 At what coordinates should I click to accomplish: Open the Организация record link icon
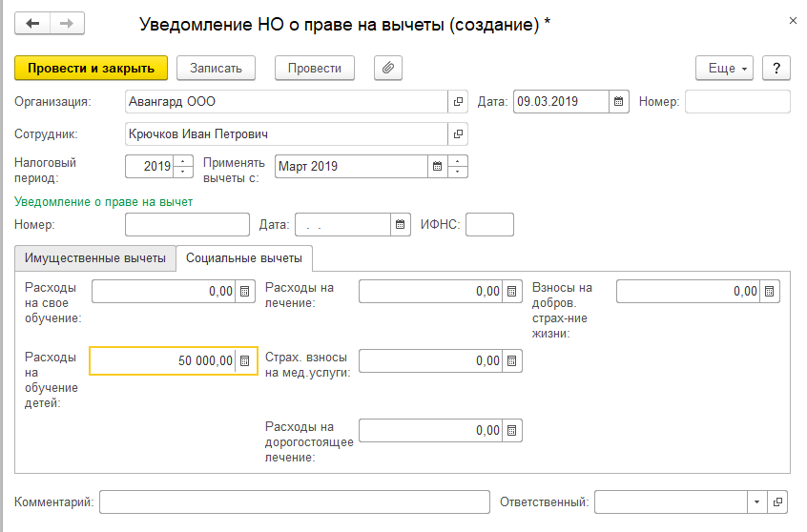point(458,101)
